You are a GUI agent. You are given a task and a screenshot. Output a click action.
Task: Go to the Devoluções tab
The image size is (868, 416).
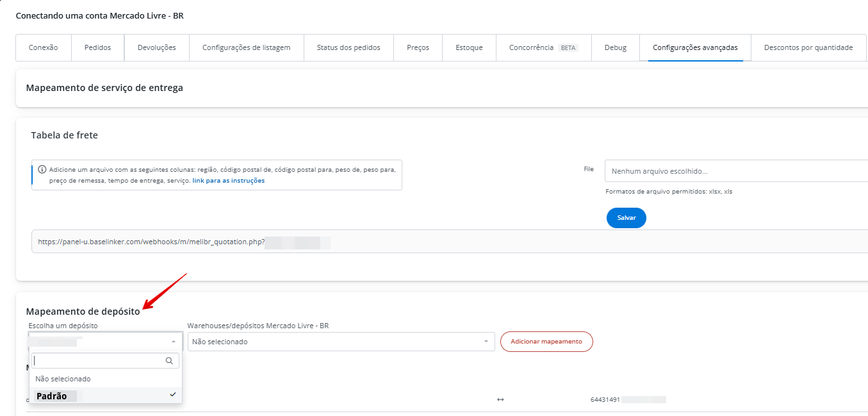pos(156,47)
